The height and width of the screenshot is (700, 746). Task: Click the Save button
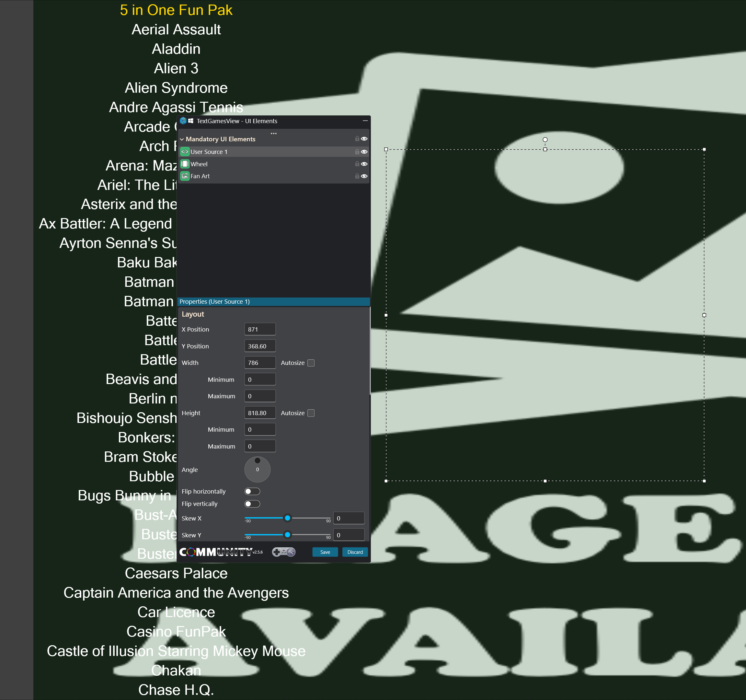(x=325, y=552)
